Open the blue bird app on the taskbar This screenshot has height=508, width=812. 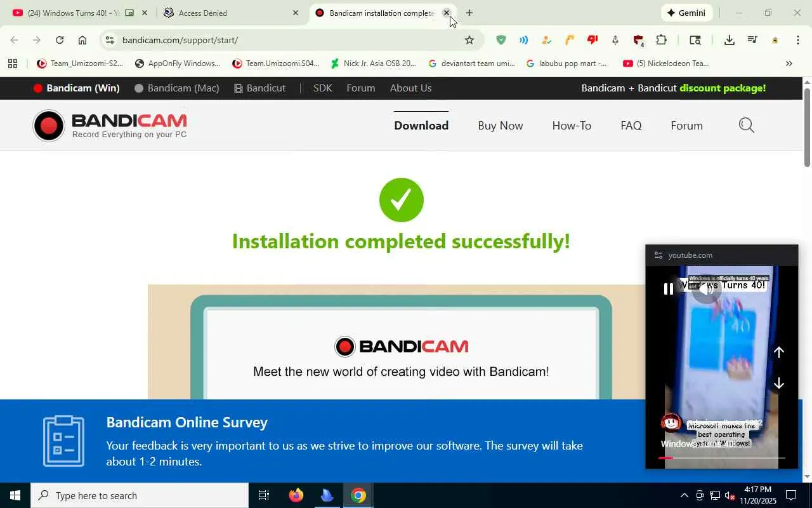click(327, 495)
